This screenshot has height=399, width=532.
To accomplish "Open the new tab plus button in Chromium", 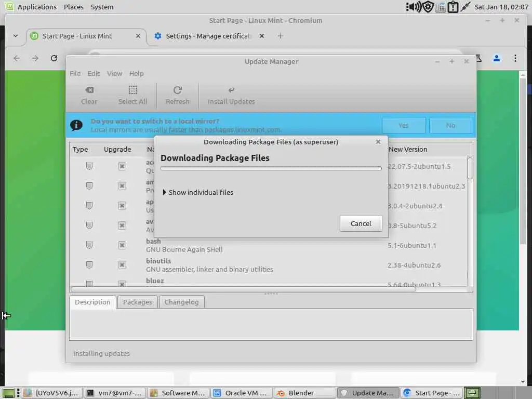I will (280, 36).
